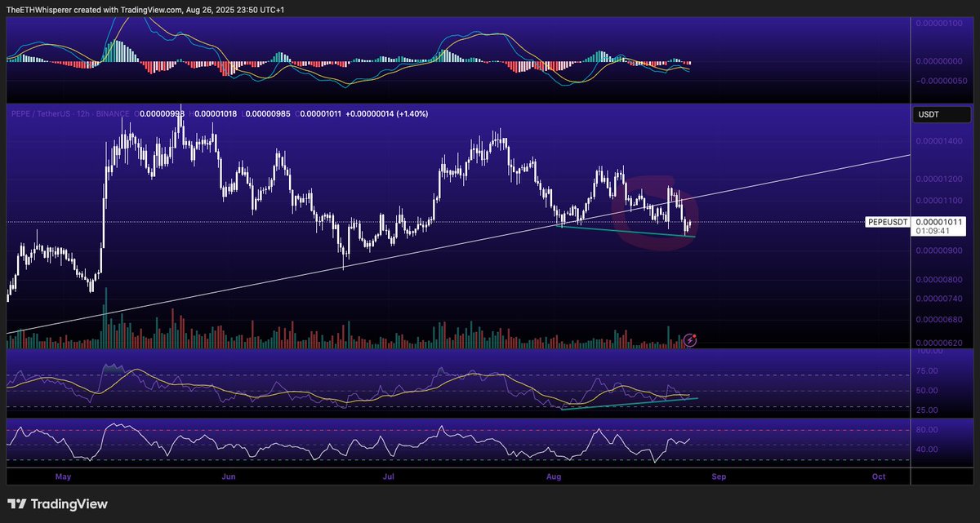The image size is (980, 523).
Task: Click the change value +0.00000014 (+1.40%)
Action: (x=389, y=114)
